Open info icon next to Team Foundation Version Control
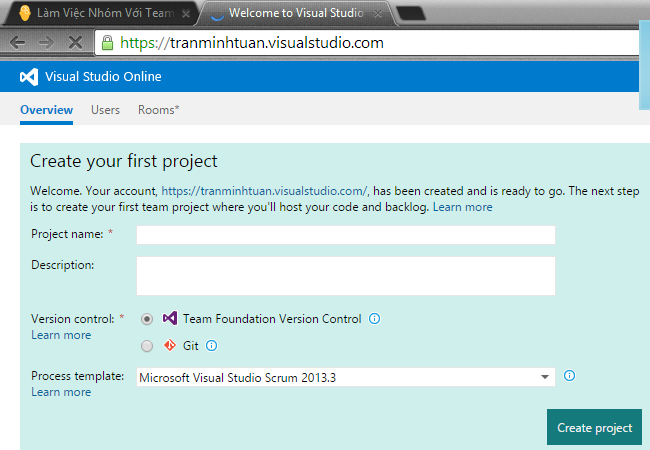This screenshot has height=450, width=650. pos(374,318)
